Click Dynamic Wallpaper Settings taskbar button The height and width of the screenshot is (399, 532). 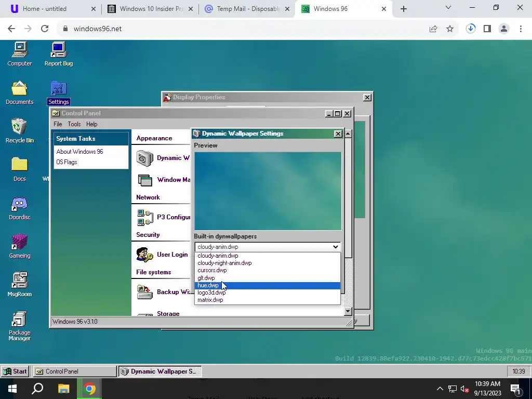160,371
